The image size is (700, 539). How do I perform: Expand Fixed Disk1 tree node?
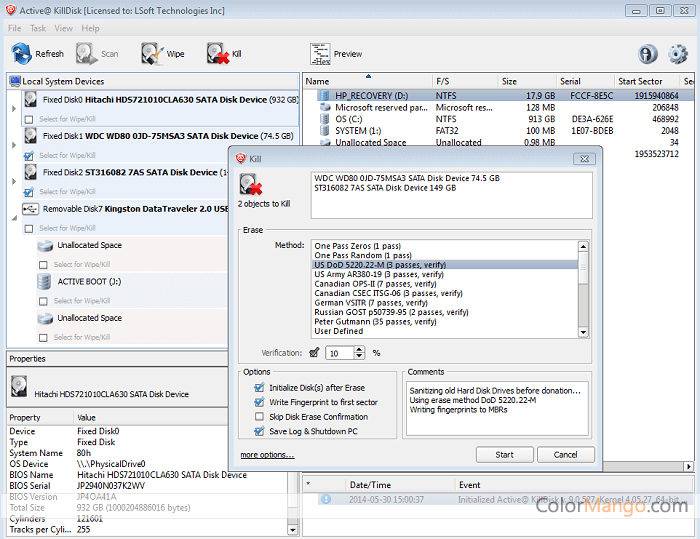(14, 145)
